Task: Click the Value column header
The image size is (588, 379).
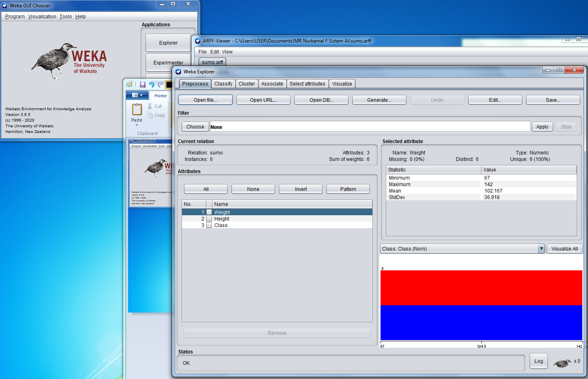Action: [x=529, y=169]
